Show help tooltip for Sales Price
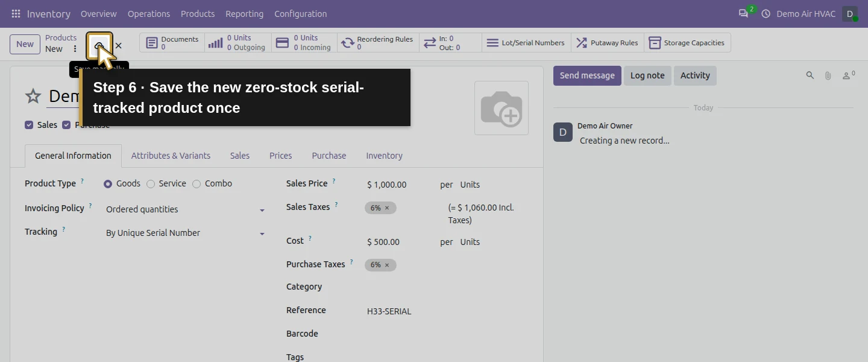868x362 pixels. [334, 181]
